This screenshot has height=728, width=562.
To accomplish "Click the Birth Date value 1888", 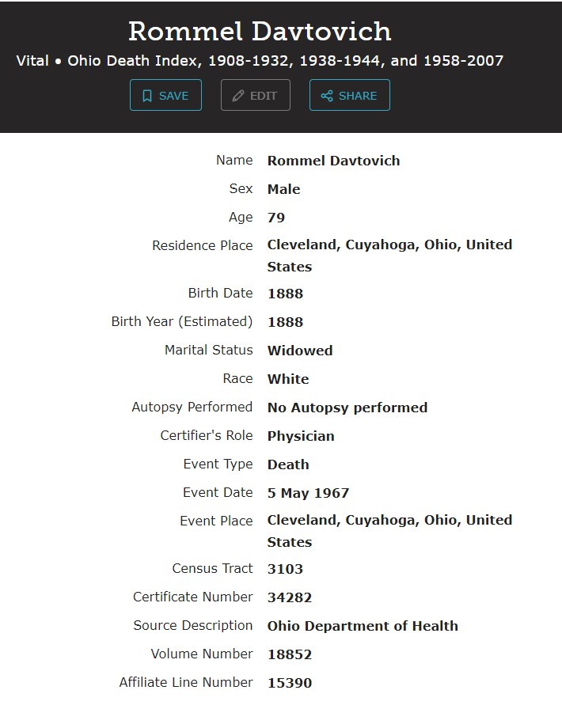I will click(285, 294).
